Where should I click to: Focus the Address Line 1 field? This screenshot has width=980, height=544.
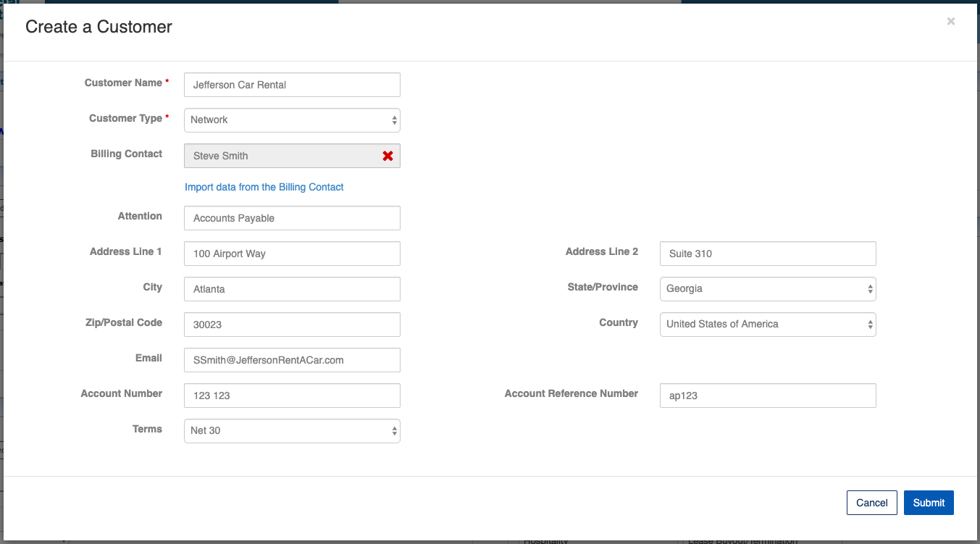point(292,254)
